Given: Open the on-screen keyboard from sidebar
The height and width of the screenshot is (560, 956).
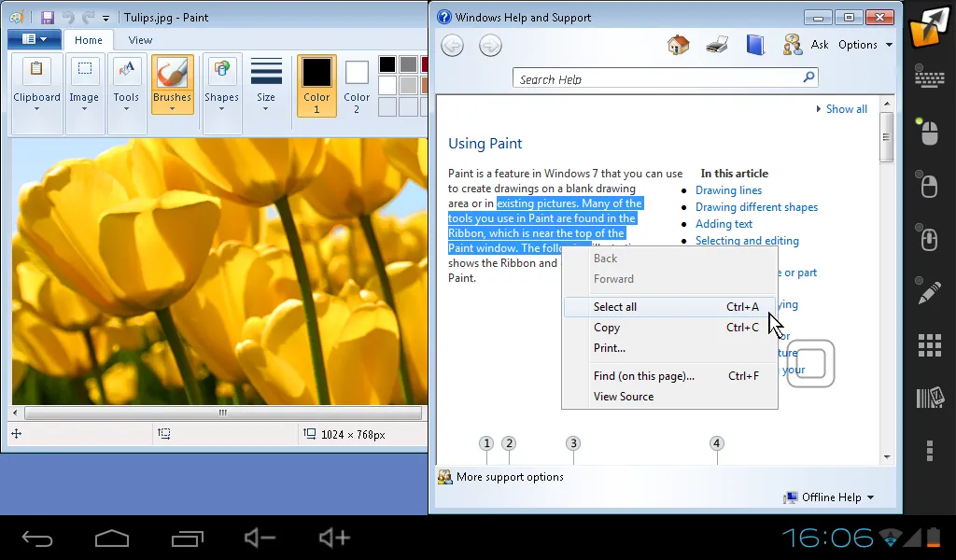Looking at the screenshot, I should [x=929, y=78].
